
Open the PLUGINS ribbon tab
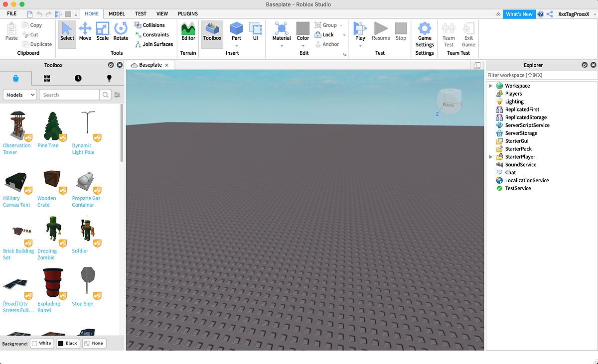[188, 13]
